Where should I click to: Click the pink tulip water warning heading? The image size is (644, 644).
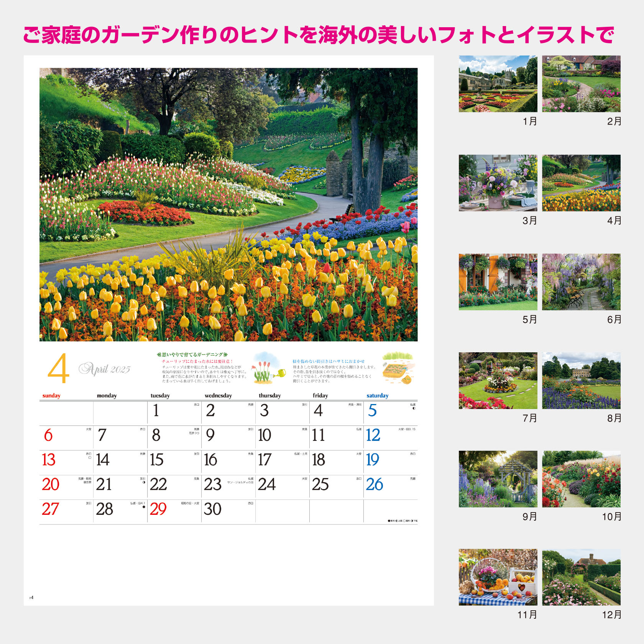tap(197, 361)
